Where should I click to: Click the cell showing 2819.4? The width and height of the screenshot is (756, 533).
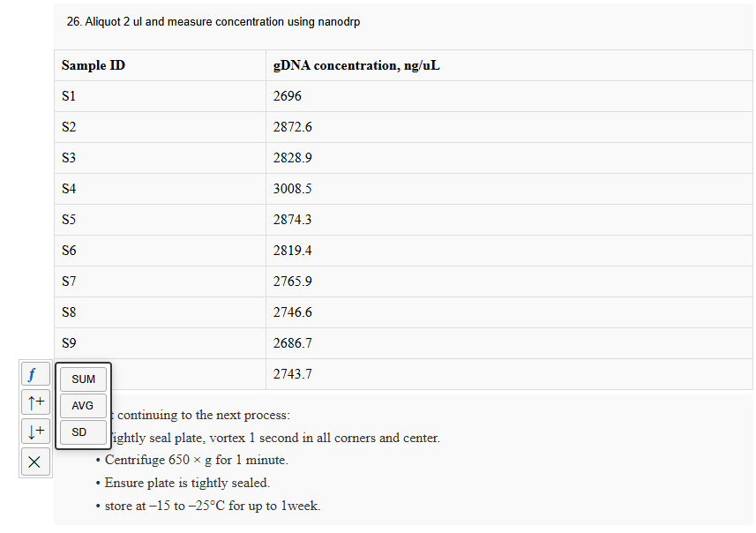[x=293, y=251]
